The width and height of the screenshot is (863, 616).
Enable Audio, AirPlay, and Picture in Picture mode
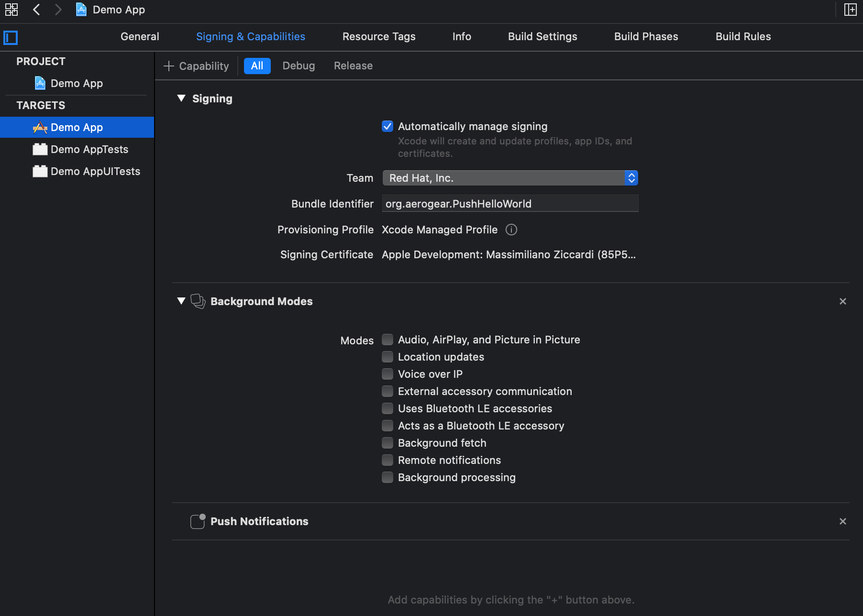click(x=387, y=340)
